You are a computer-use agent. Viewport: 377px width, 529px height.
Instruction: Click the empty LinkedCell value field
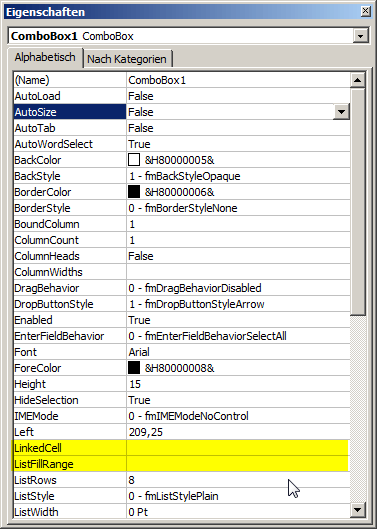pos(238,448)
